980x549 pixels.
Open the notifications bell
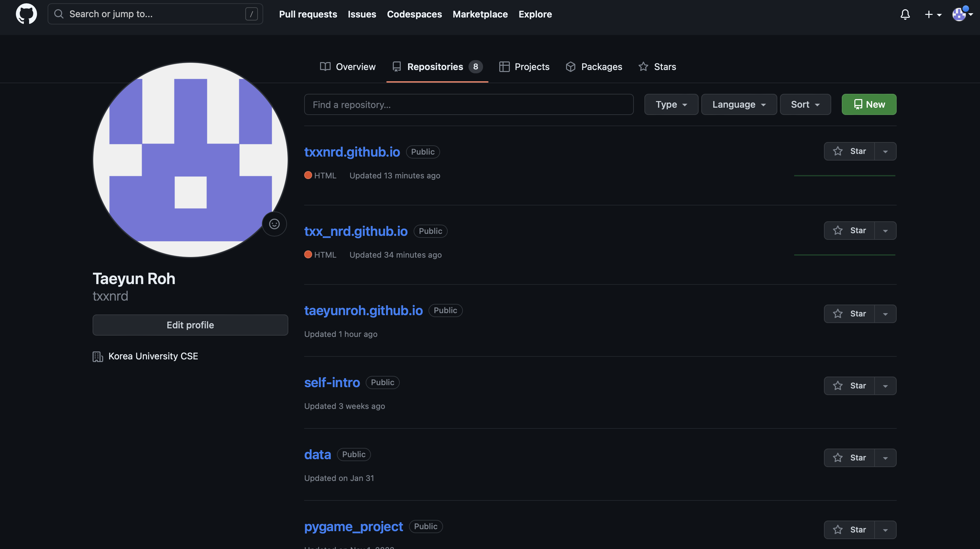(x=905, y=15)
